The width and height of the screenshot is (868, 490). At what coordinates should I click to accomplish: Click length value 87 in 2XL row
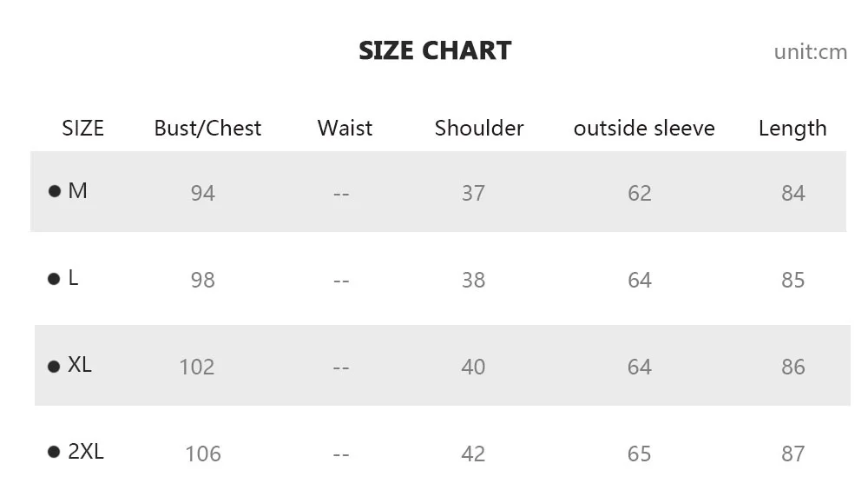pyautogui.click(x=793, y=454)
